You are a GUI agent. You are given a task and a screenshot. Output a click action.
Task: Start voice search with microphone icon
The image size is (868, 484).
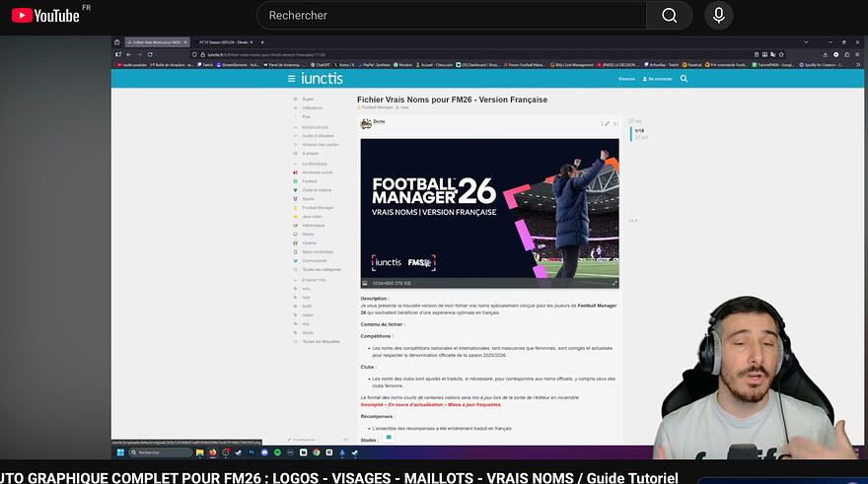719,16
